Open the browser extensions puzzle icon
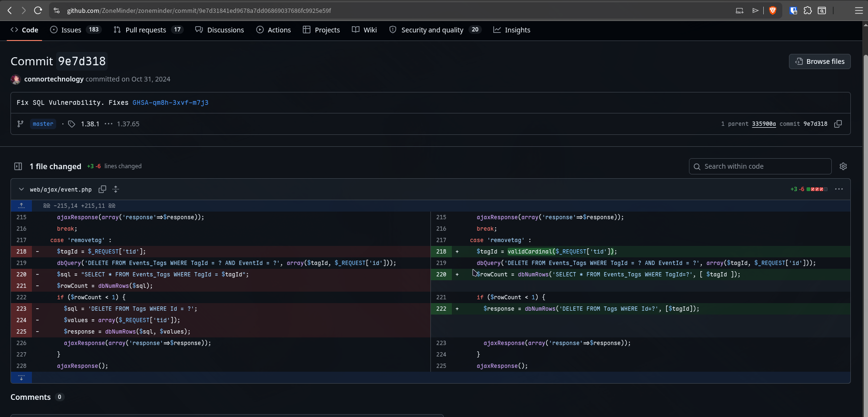 [x=808, y=10]
